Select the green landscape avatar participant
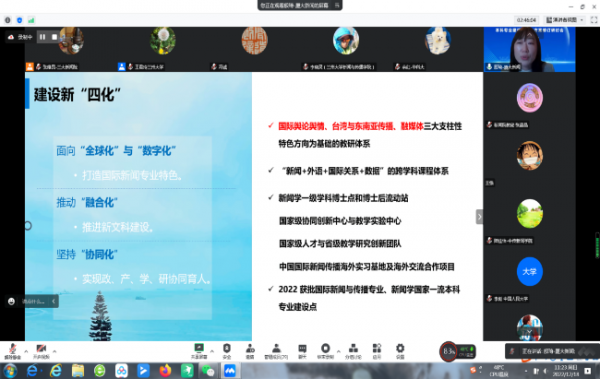 pos(530,214)
